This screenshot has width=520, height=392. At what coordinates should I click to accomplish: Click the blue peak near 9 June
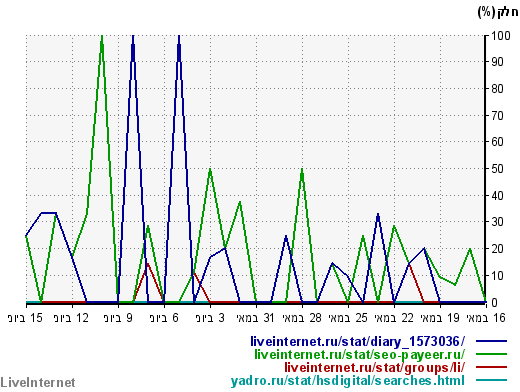coord(133,37)
